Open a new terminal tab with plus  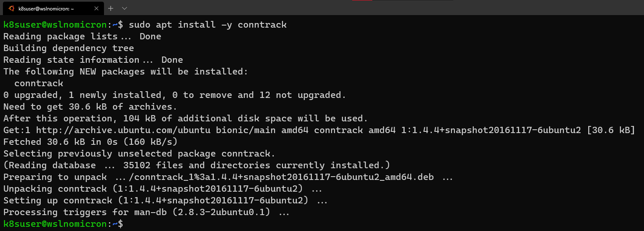click(111, 8)
